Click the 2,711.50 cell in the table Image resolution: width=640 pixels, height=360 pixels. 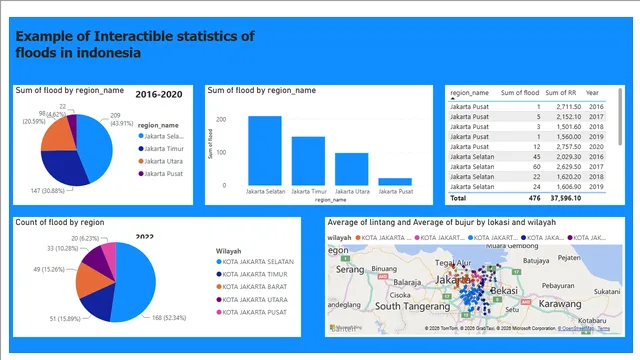[569, 107]
